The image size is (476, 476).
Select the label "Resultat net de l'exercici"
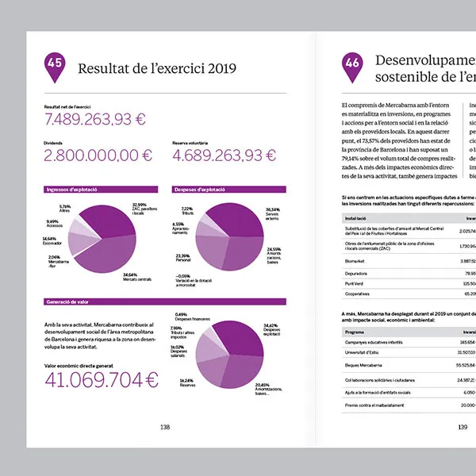(x=67, y=107)
